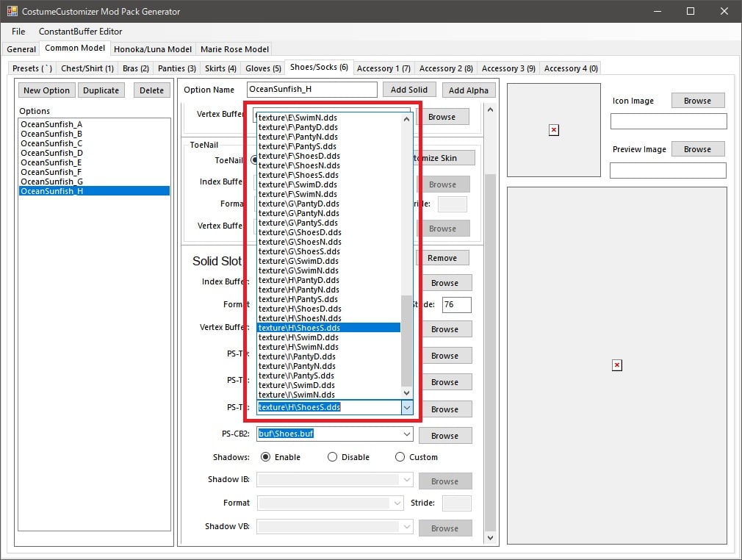The image size is (742, 560).
Task: Select OceanSunfish_A in the Options list
Action: tap(94, 124)
